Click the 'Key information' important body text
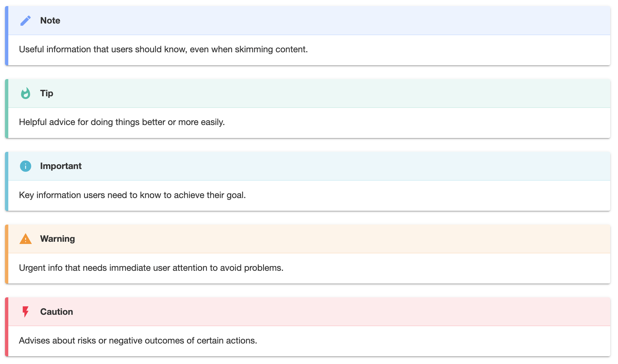Image resolution: width=618 pixels, height=364 pixels. (132, 195)
